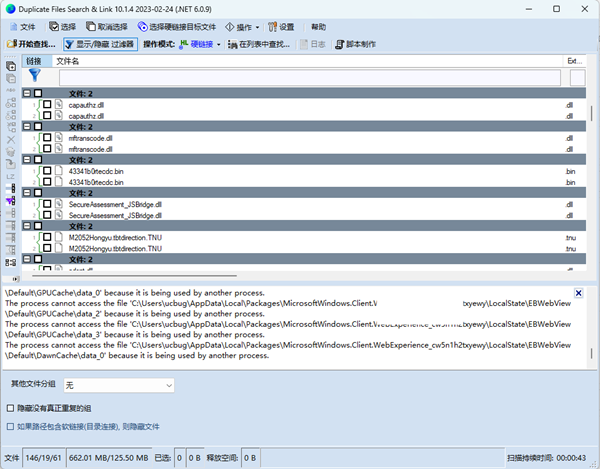
Task: Sort by the Ext... column header
Action: pyautogui.click(x=574, y=61)
